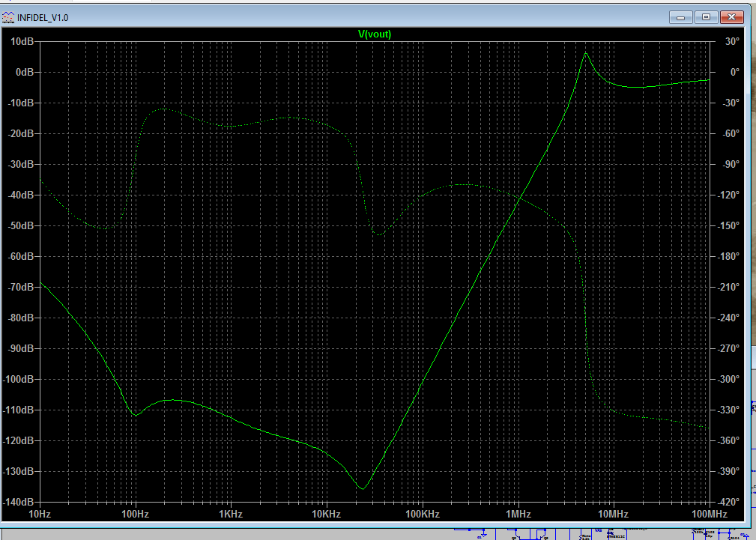The image size is (756, 540).
Task: Click the -120° phase axis label
Action: pyautogui.click(x=728, y=195)
